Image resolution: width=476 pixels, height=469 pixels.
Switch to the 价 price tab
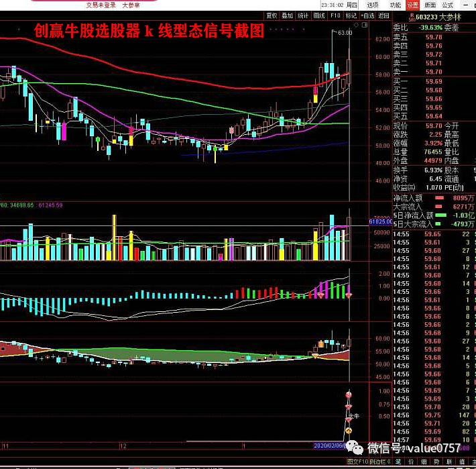pyautogui.click(x=411, y=462)
